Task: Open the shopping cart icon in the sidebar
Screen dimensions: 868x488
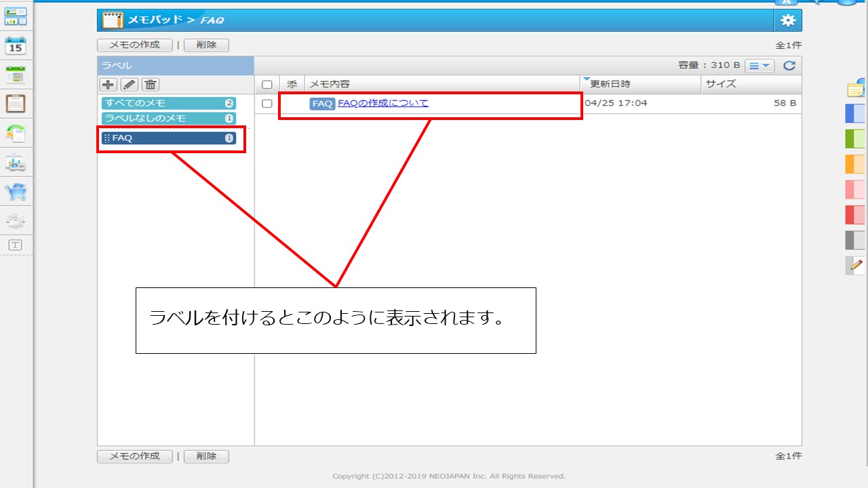Action: coord(16,192)
